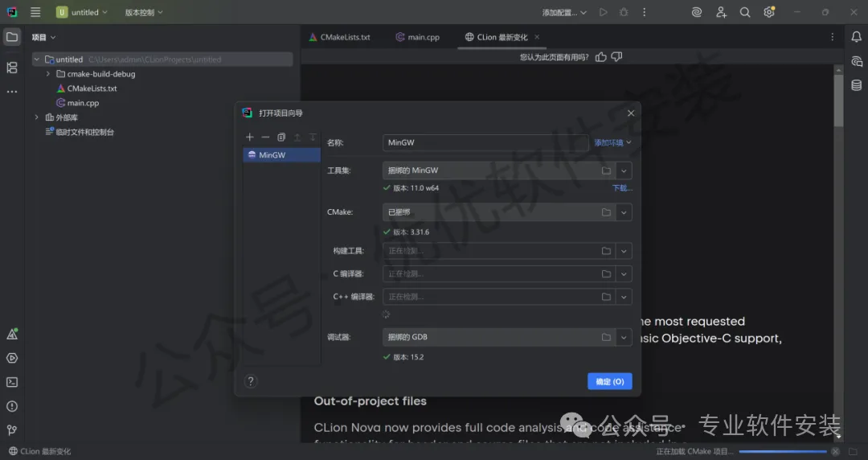Select MinGW in toolchain list
Viewport: 868px width, 460px height.
282,155
